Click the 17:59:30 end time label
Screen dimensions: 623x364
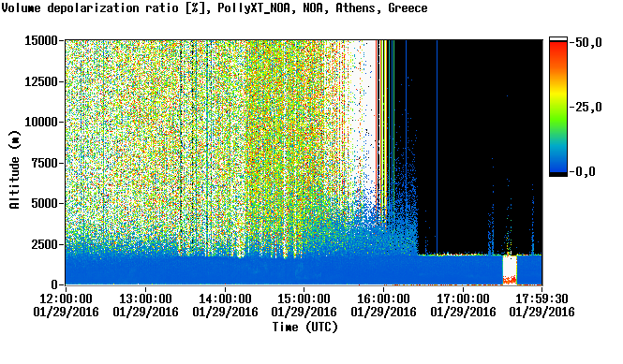[x=541, y=298]
